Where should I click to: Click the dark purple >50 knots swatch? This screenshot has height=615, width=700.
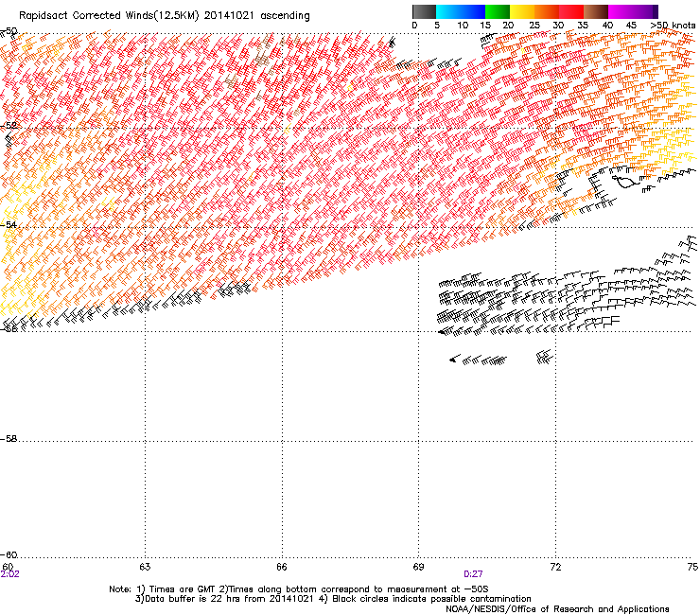pos(655,11)
